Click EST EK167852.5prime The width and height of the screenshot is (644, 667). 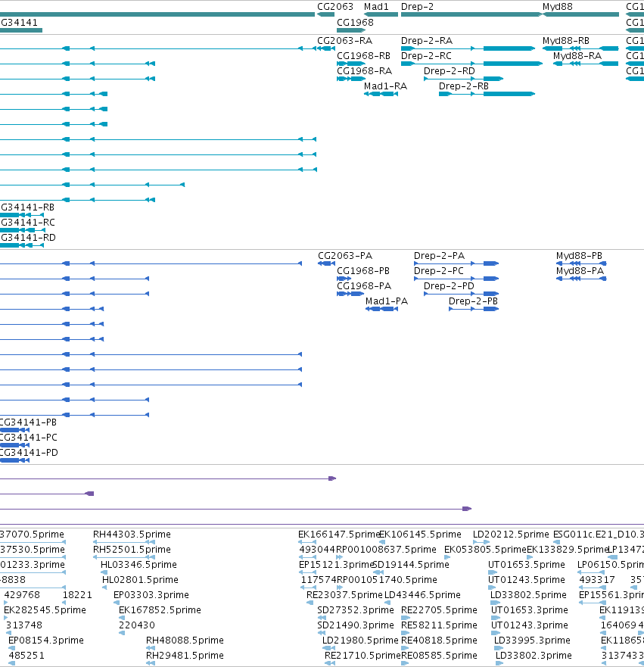click(160, 610)
